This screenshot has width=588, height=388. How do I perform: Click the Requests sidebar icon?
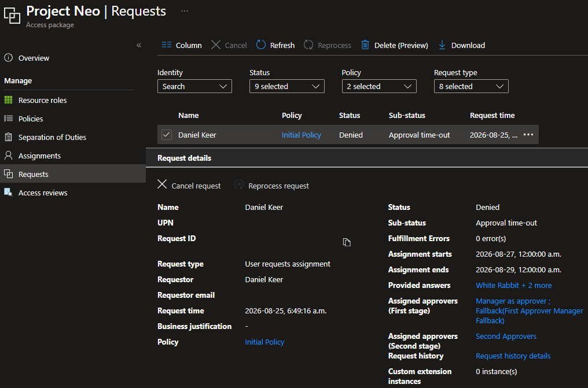pos(8,174)
